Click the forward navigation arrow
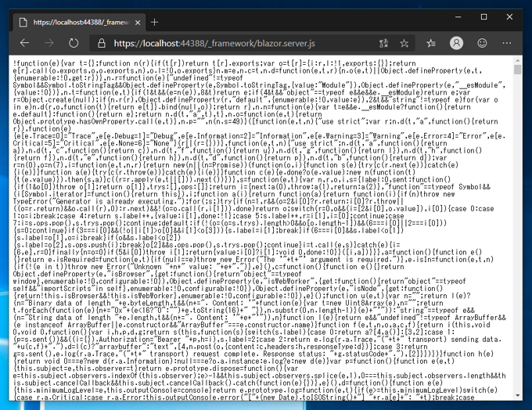Viewport: 532px width, 410px height. pos(49,43)
